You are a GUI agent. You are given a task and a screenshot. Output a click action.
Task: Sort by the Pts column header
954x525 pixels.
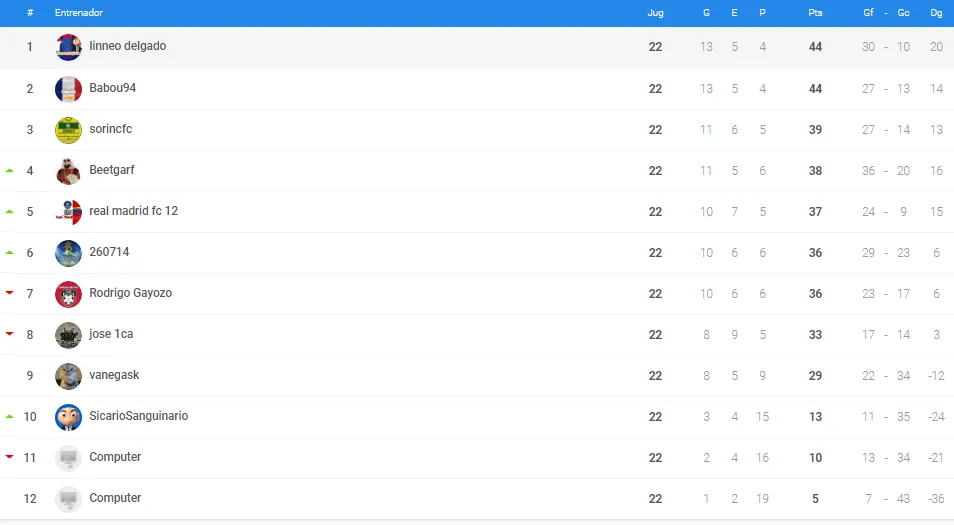tap(815, 13)
